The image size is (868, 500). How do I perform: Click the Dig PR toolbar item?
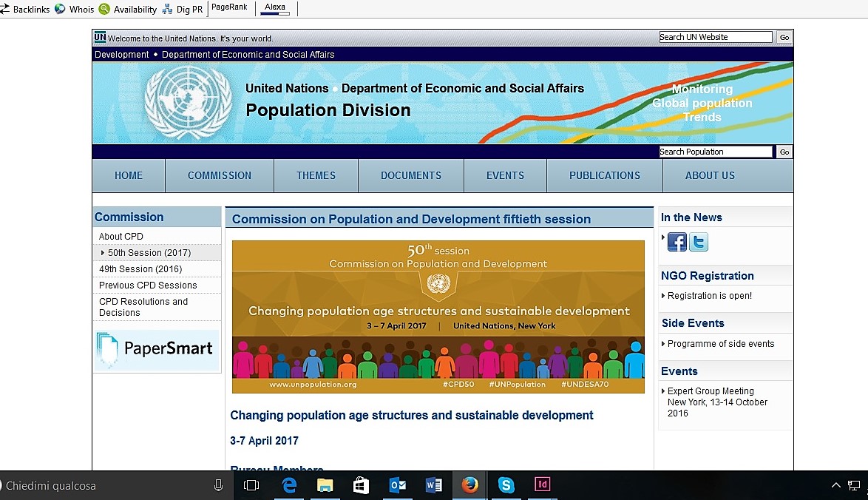(183, 10)
